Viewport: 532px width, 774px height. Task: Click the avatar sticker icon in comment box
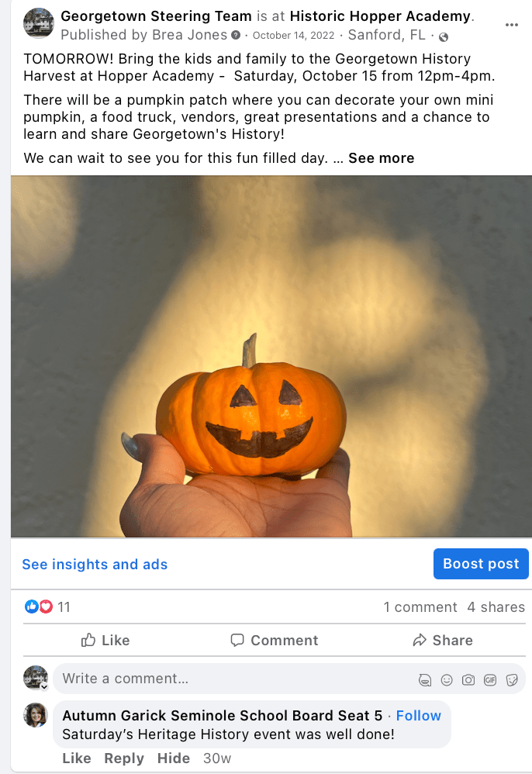[424, 680]
